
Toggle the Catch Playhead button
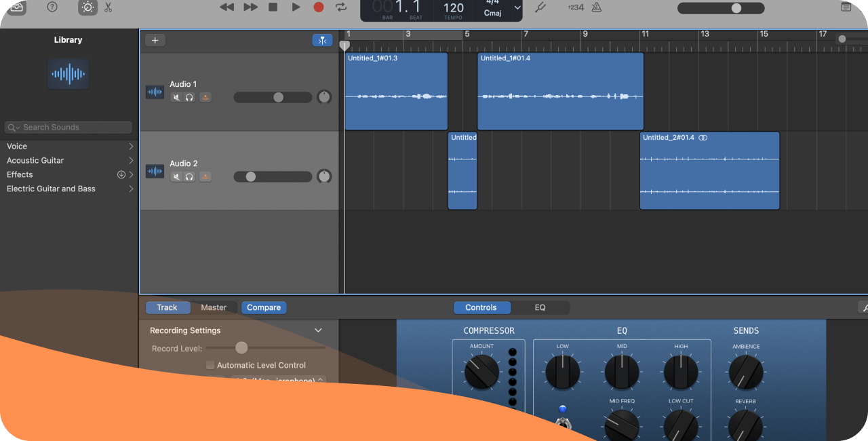tap(322, 40)
